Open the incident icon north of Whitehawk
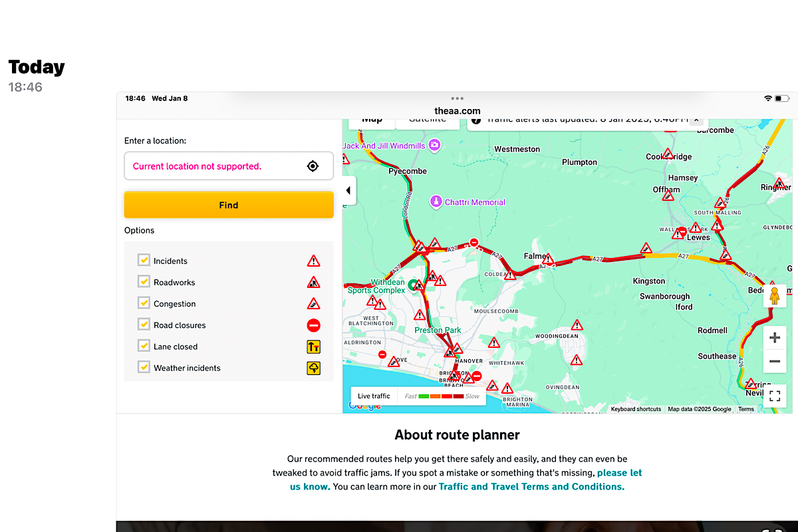798x532 pixels. pos(493,343)
